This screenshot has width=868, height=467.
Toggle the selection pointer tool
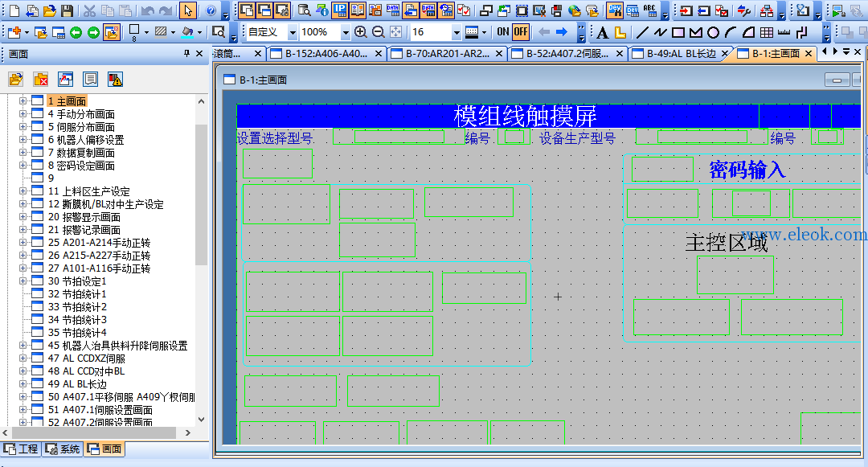(x=187, y=10)
